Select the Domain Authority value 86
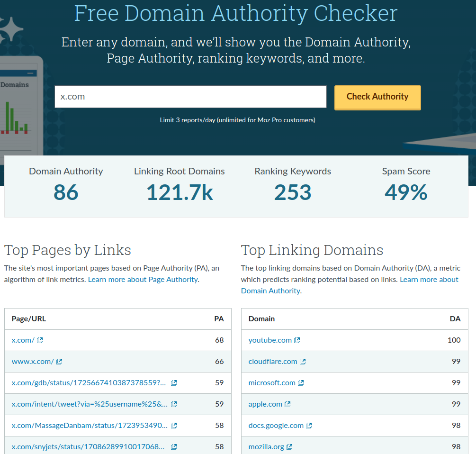This screenshot has width=476, height=454. 66,192
